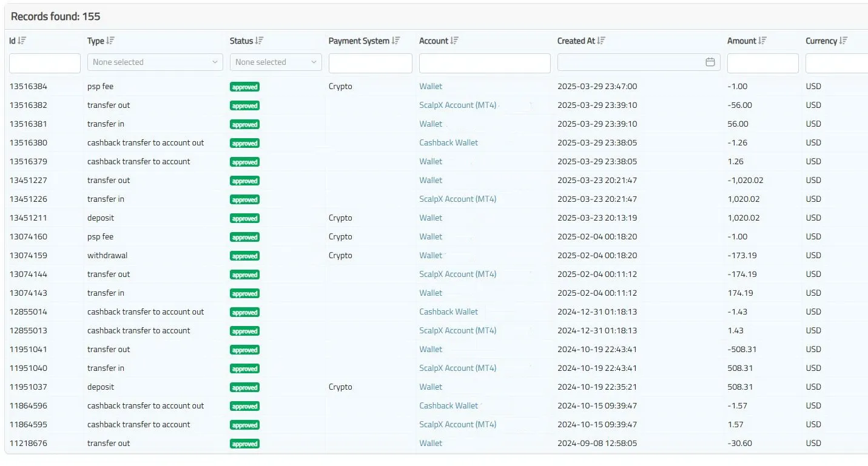Open ScalpX Account link in row 13516382
This screenshot has width=868, height=466.
coord(458,105)
